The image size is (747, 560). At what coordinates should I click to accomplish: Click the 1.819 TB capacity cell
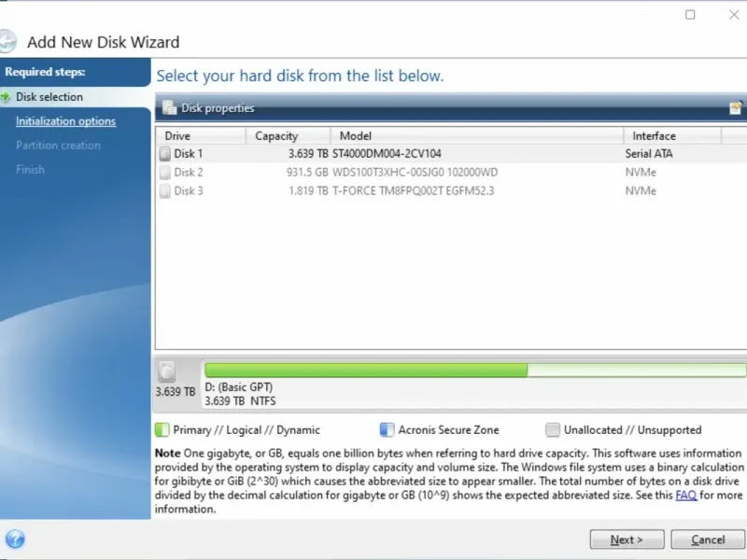[x=308, y=191]
